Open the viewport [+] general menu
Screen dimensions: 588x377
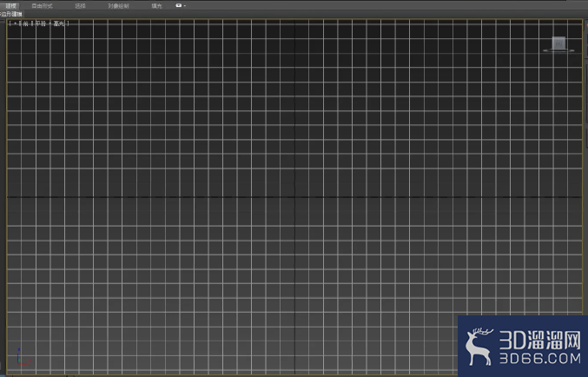pos(16,23)
